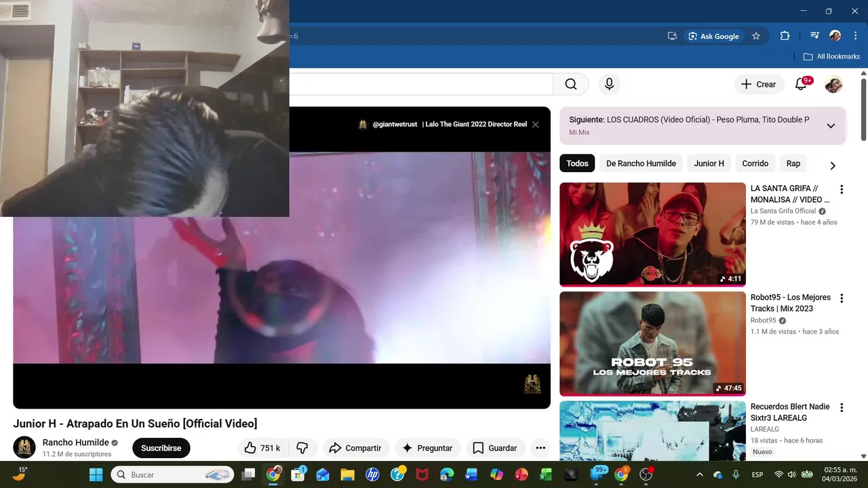Dismiss the Lalo The Giant info card

tap(535, 125)
